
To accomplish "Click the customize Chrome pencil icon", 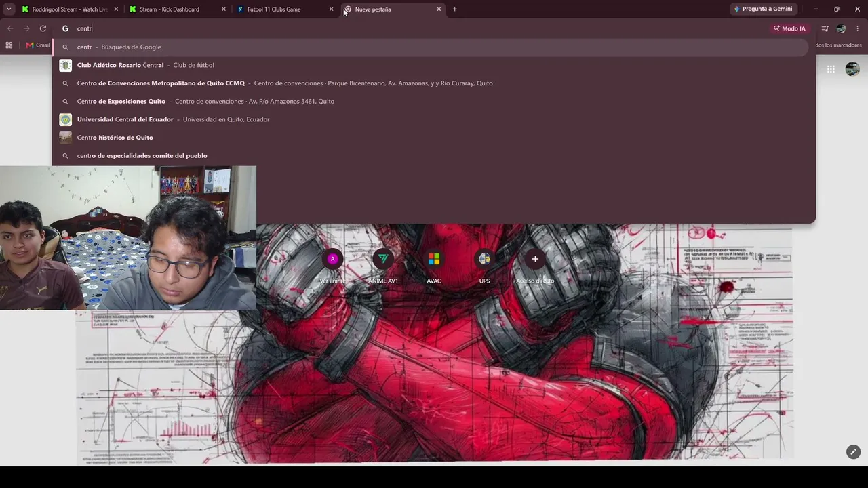I will point(853,451).
